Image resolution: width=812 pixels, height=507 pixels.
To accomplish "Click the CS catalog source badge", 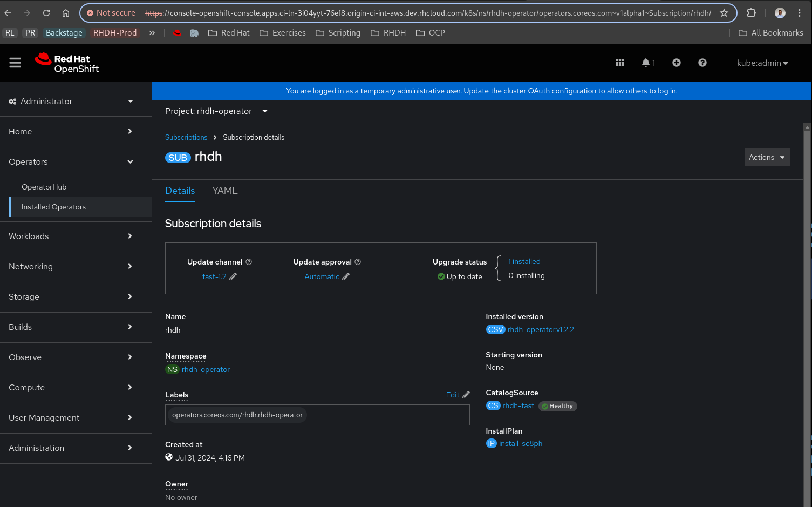I will (493, 405).
